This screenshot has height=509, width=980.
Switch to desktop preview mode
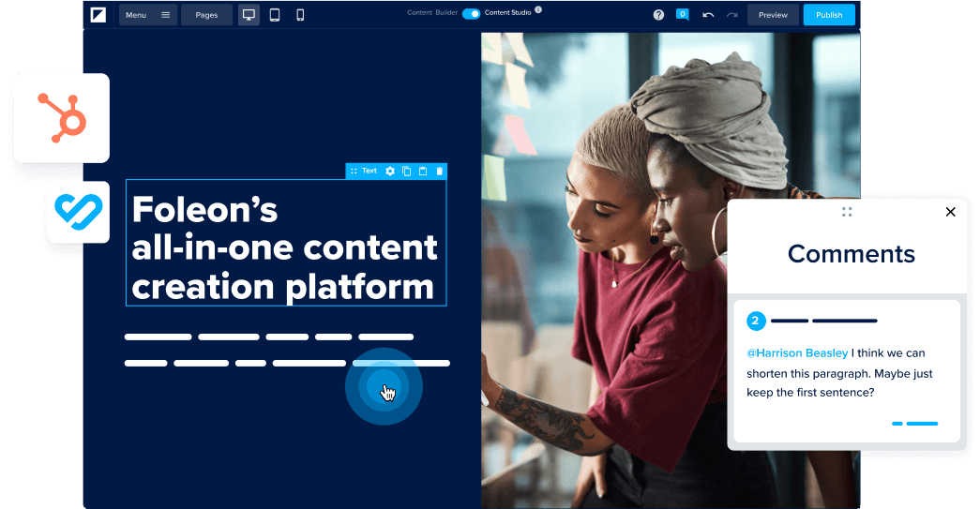click(x=249, y=15)
